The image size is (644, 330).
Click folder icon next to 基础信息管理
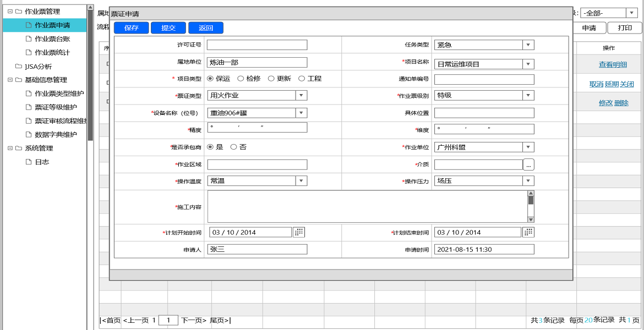(x=19, y=80)
